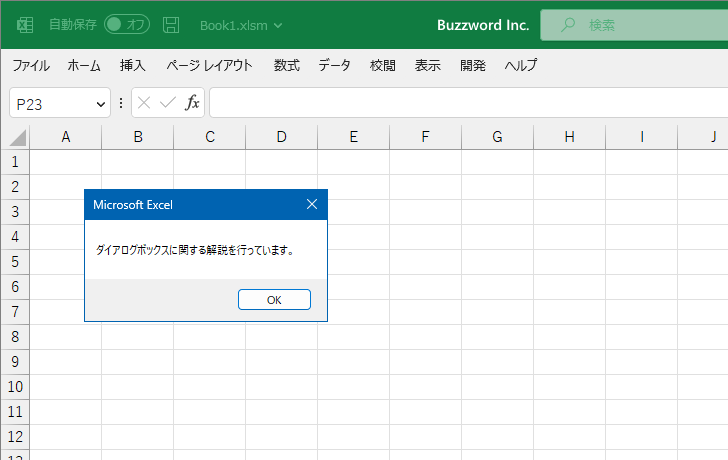Open the 校閲 ribbon tab
Viewport: 728px width, 460px height.
click(383, 65)
